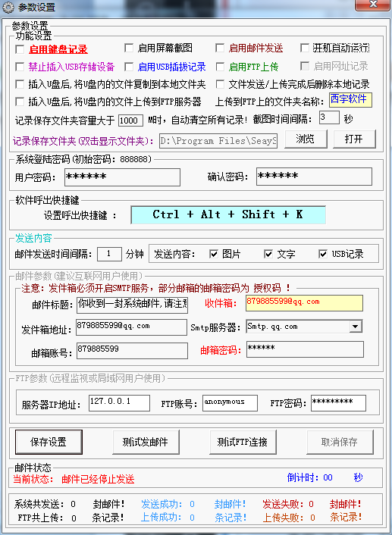Uncheck the 图片 send-content checkbox
The height and width of the screenshot is (535, 392).
[x=213, y=254]
